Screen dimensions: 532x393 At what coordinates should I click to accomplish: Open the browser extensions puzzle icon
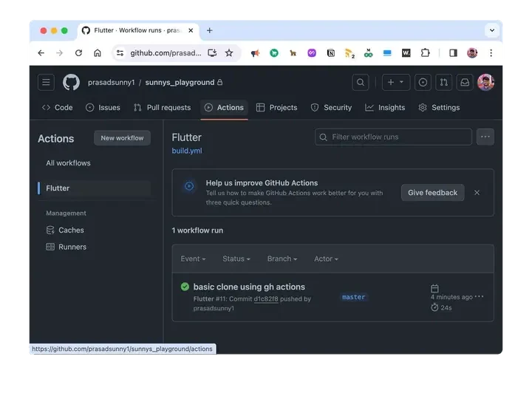425,53
